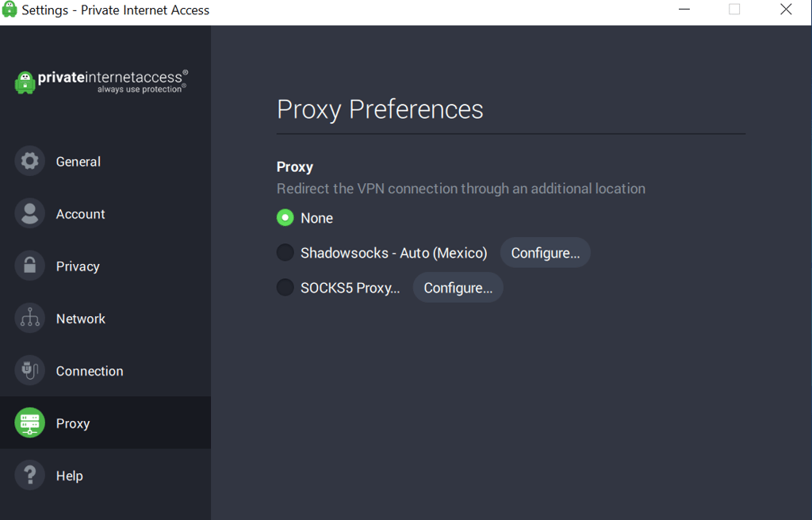Click the None option label
The image size is (812, 520).
316,218
